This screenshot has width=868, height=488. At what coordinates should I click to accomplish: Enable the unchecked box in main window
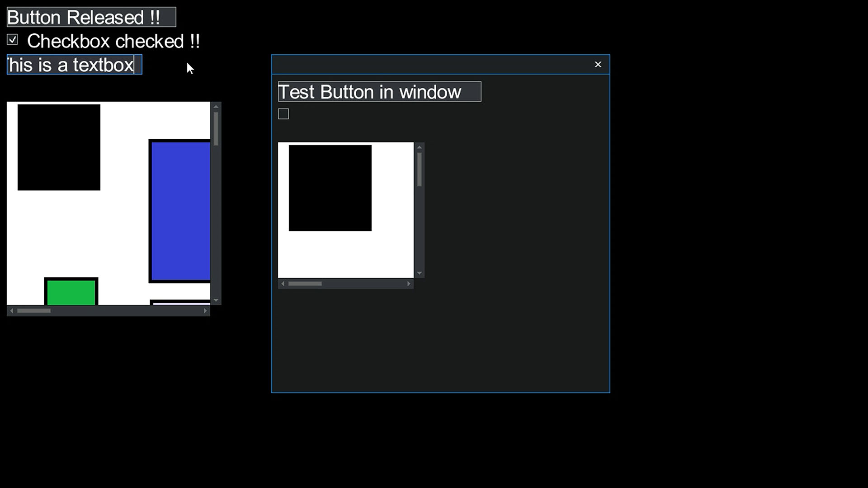coord(283,114)
